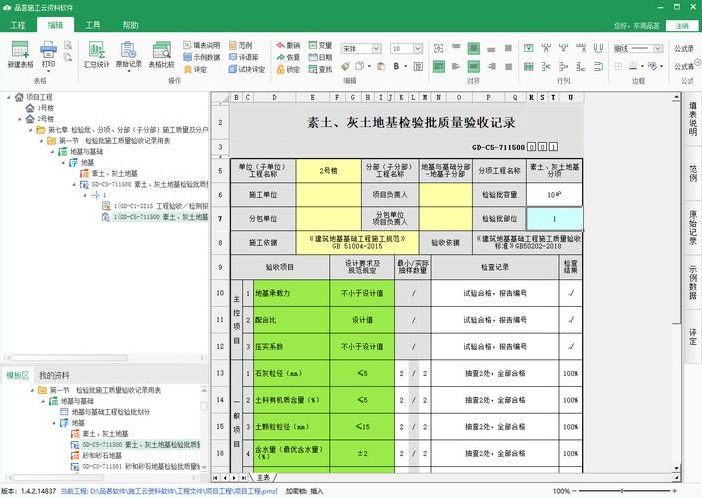Switch to the 我的资料 panel tab
Screen dimensions: 702x498
[x=54, y=375]
